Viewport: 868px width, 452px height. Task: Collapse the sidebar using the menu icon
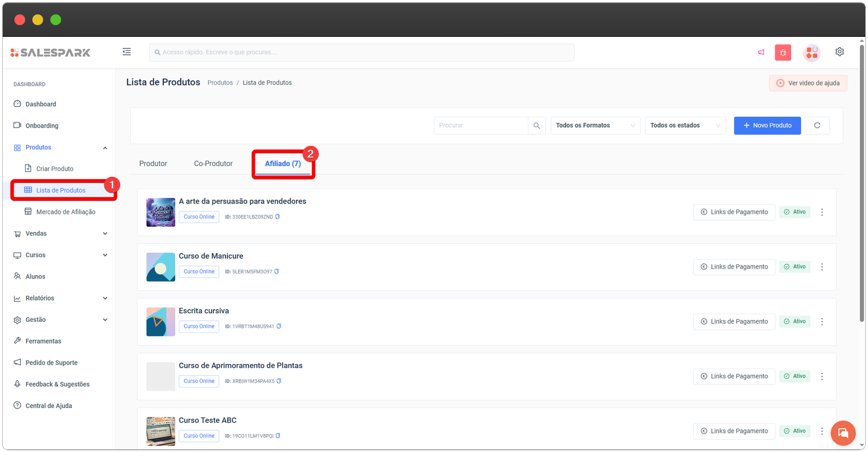[126, 52]
